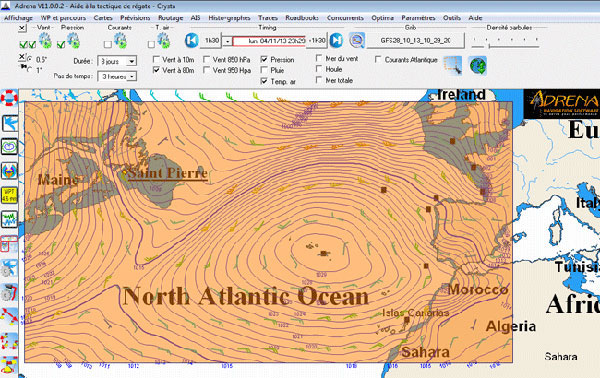Image resolution: width=600 pixels, height=378 pixels.
Task: Toggle the second Vent checkbox
Action: 33,45
